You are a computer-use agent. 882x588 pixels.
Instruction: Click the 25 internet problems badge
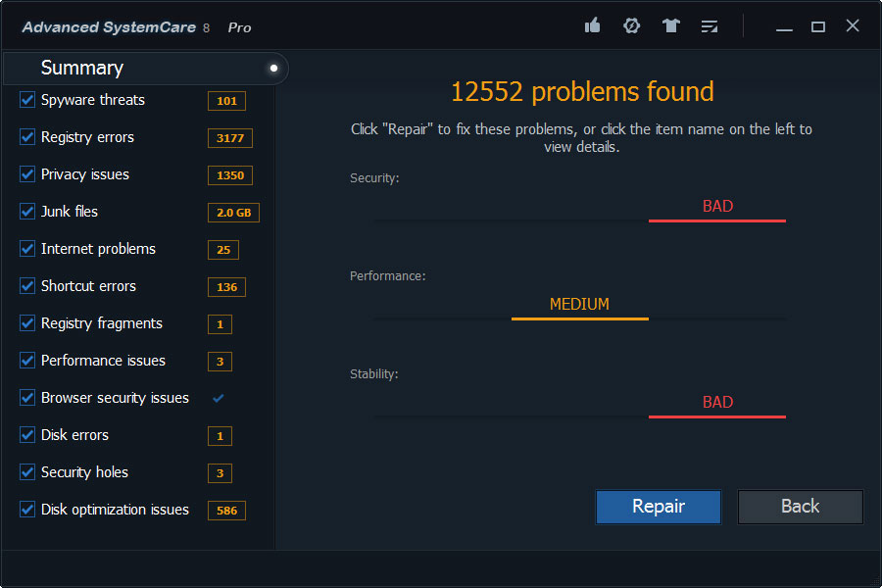point(223,250)
